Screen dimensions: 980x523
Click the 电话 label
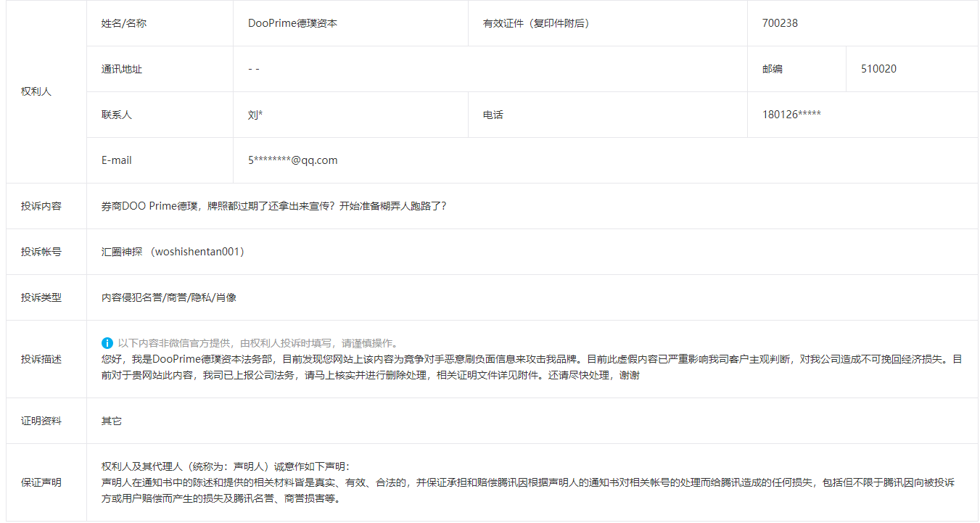493,115
